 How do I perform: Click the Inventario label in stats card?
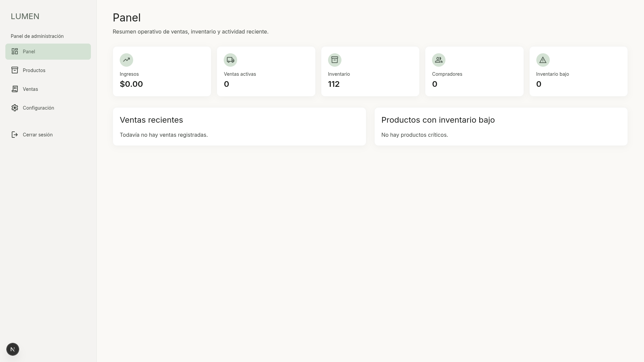(x=339, y=74)
